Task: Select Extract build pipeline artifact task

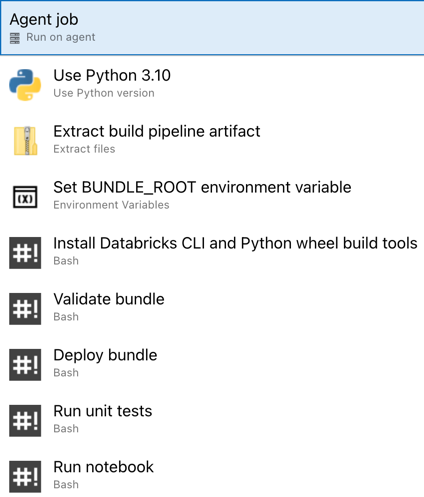Action: pos(212,140)
